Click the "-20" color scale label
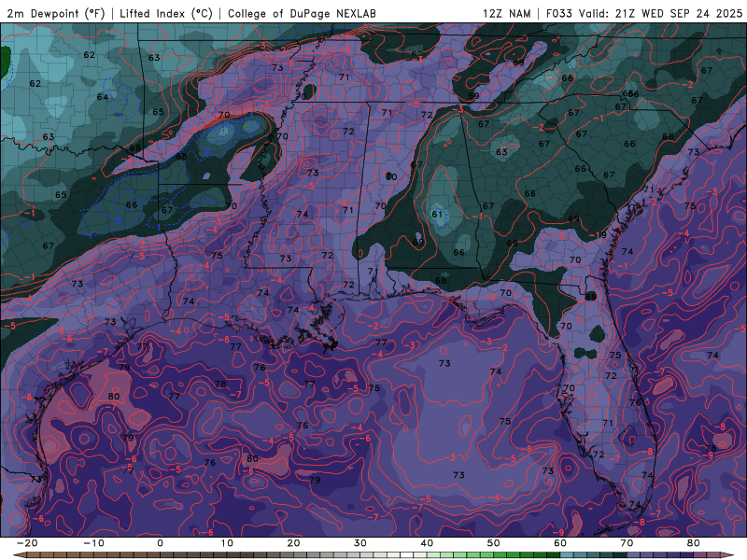The width and height of the screenshot is (747, 560). coord(27,543)
